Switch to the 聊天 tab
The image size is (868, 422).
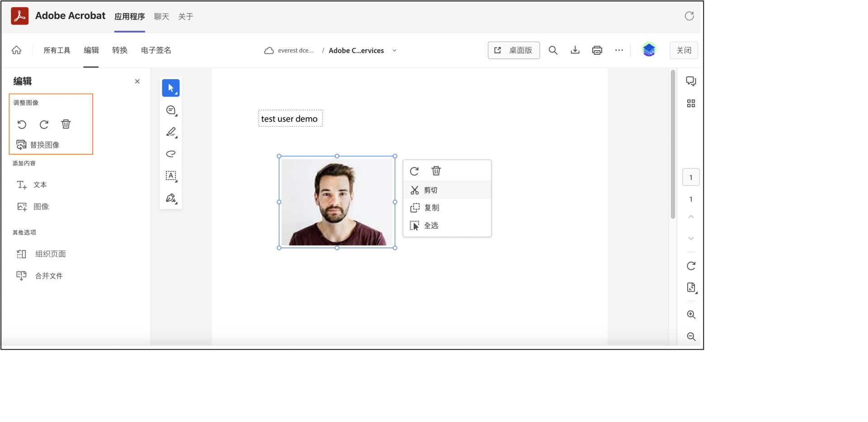[x=161, y=17]
